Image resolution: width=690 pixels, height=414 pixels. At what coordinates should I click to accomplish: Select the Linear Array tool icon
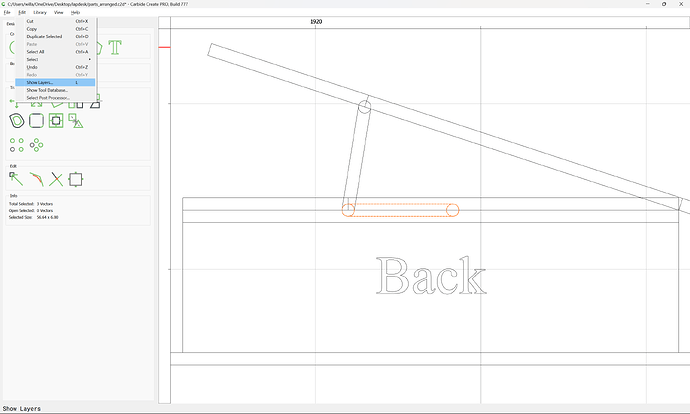pos(17,145)
